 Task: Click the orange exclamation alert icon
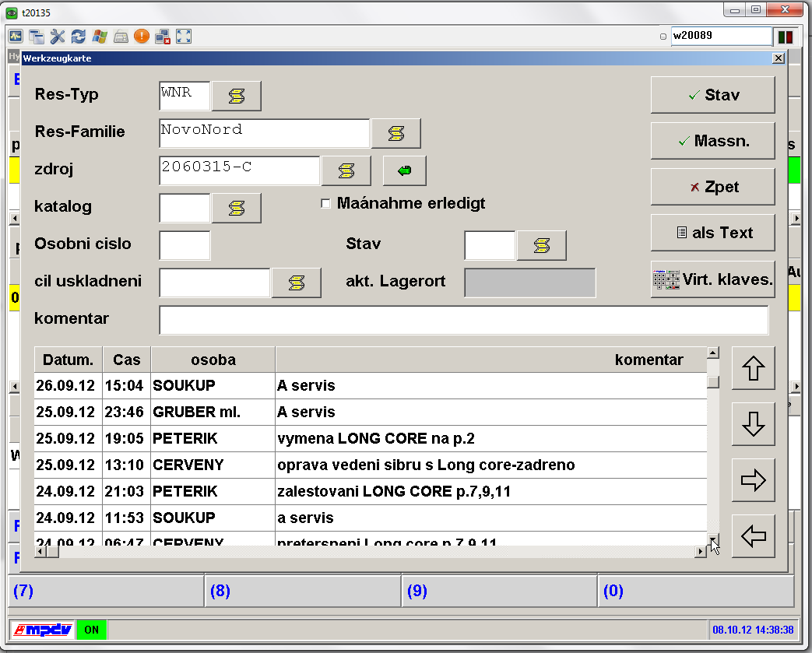pyautogui.click(x=142, y=37)
